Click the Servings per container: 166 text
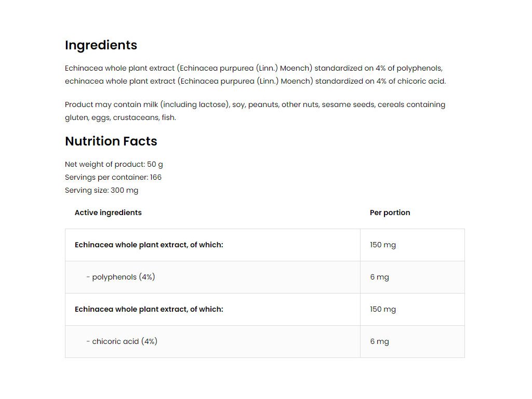532x399 pixels. (x=113, y=178)
